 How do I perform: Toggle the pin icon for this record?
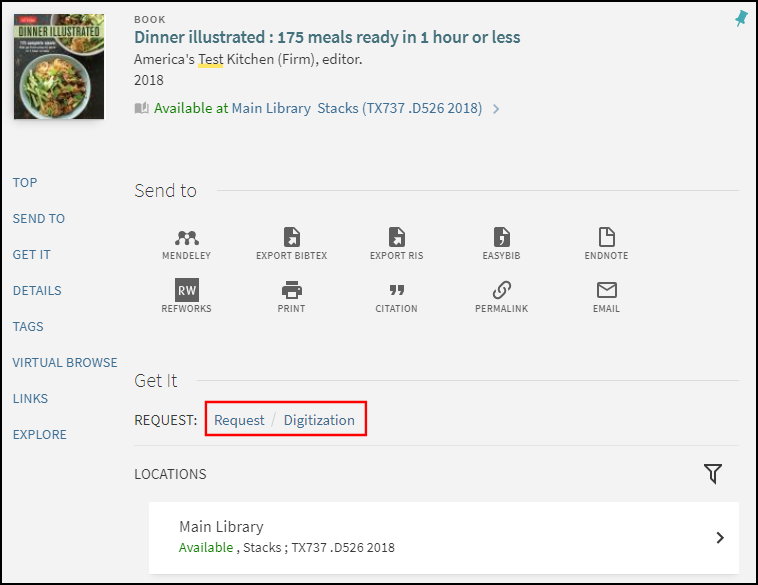(741, 19)
